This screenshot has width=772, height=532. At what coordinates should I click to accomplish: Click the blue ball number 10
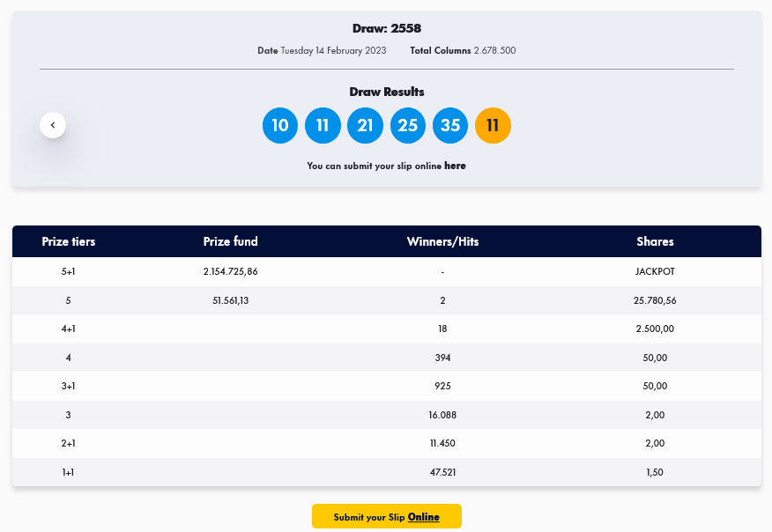(280, 125)
